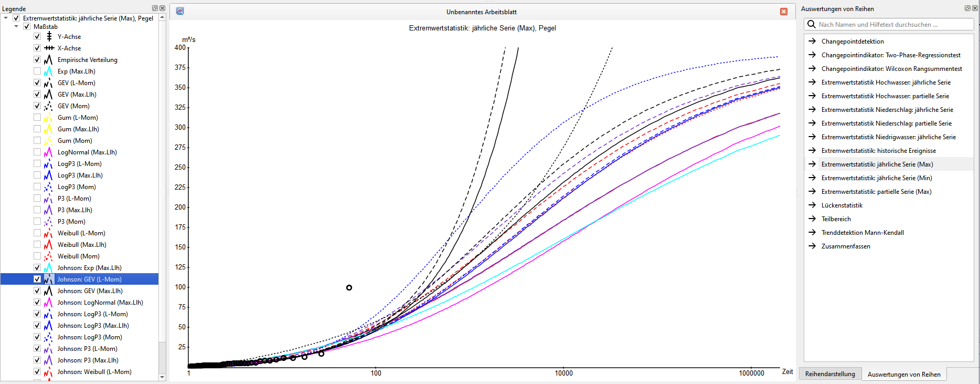
Task: Close the Legende panel
Action: click(x=162, y=8)
